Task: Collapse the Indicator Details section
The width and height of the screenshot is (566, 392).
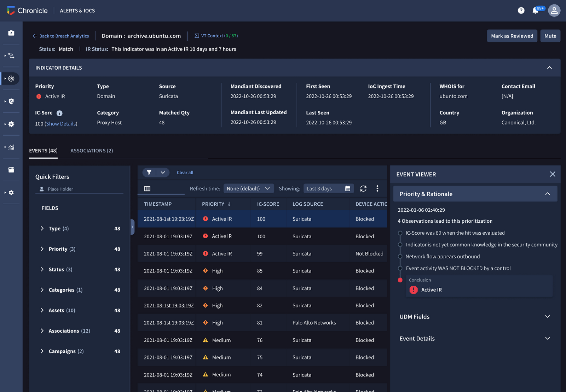Action: click(x=549, y=68)
